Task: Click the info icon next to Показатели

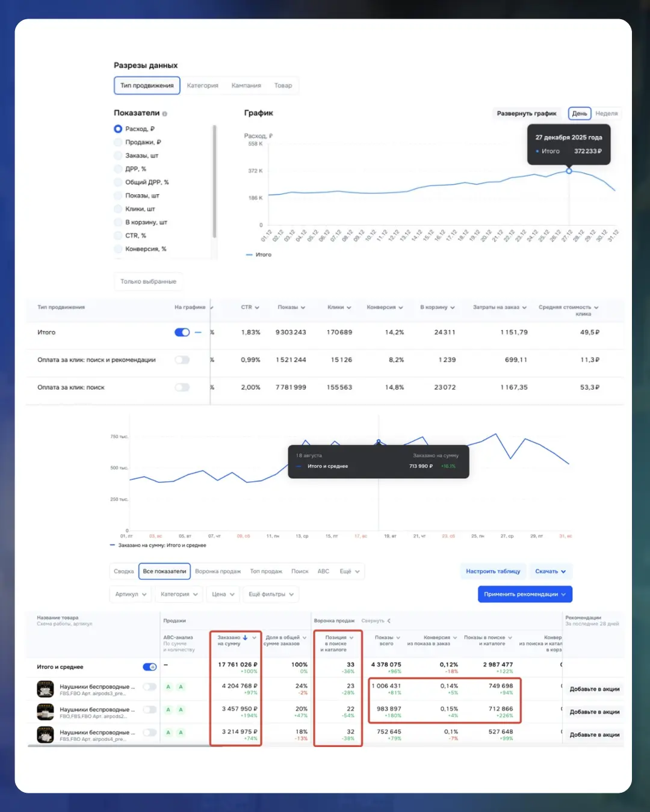Action: tap(165, 114)
